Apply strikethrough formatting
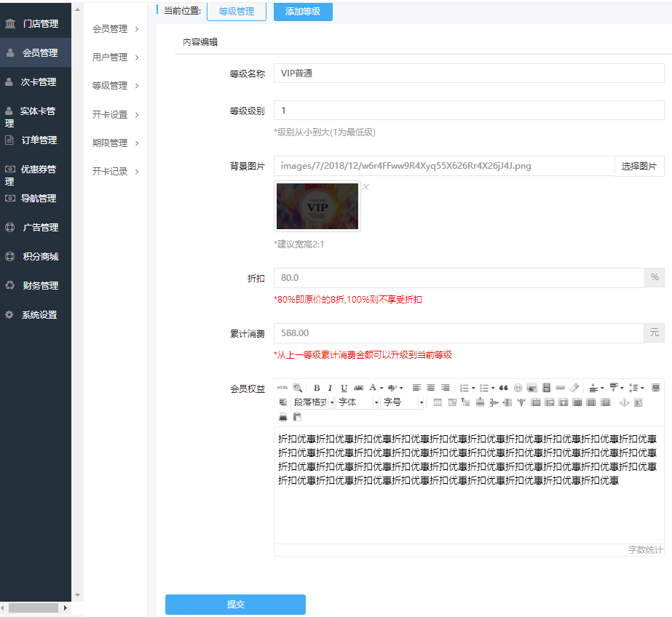Screen dimensions: 672x617 click(359, 388)
